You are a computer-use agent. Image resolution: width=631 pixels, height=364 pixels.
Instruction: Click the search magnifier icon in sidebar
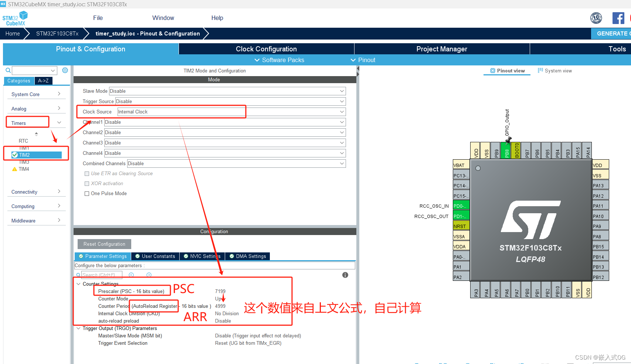[x=8, y=70]
